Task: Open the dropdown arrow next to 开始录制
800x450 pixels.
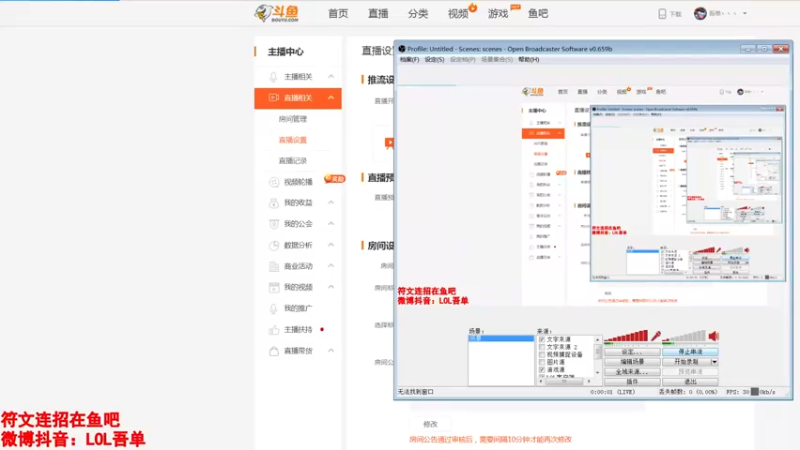Action: click(x=714, y=362)
